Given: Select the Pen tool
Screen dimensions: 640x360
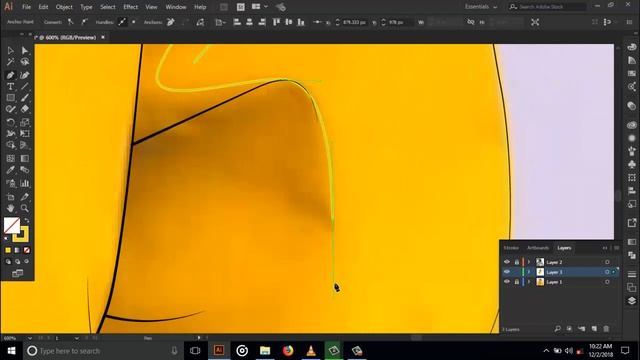Looking at the screenshot, I should click(x=11, y=75).
